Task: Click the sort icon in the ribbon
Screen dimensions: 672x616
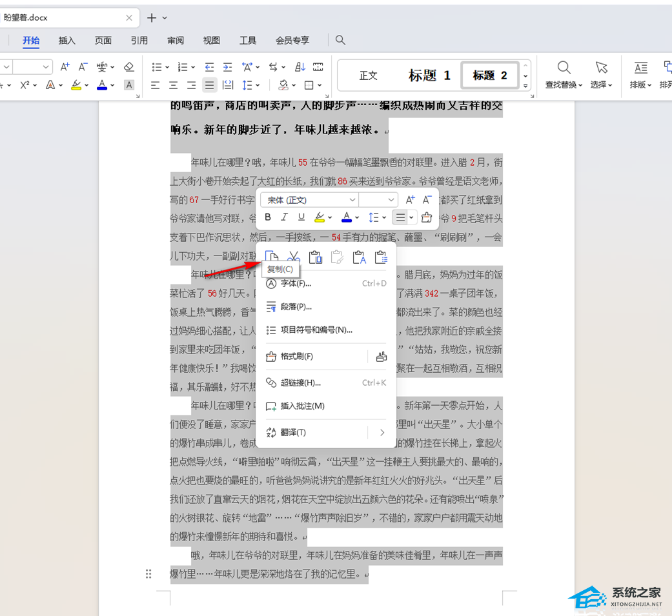Action: 300,67
